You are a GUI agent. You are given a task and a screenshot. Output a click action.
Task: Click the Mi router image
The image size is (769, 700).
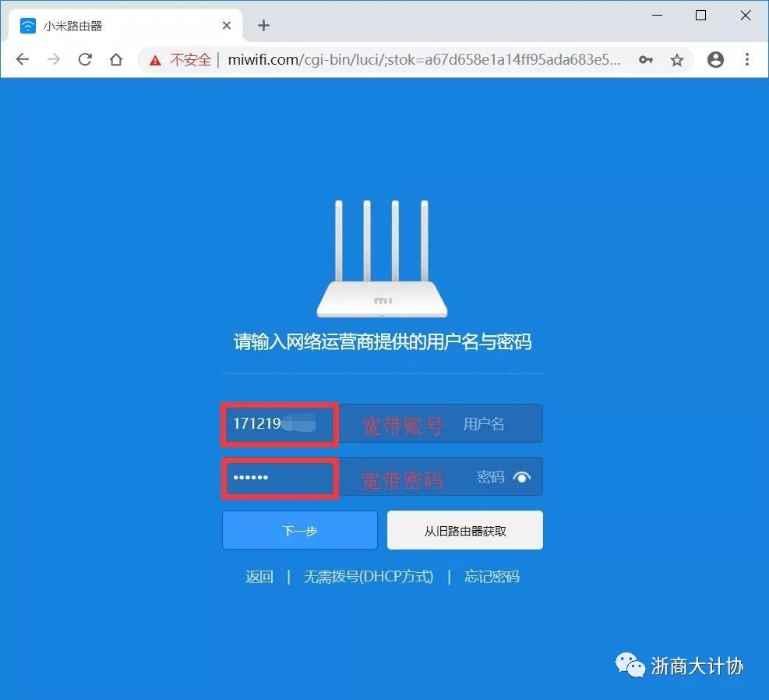[x=382, y=259]
